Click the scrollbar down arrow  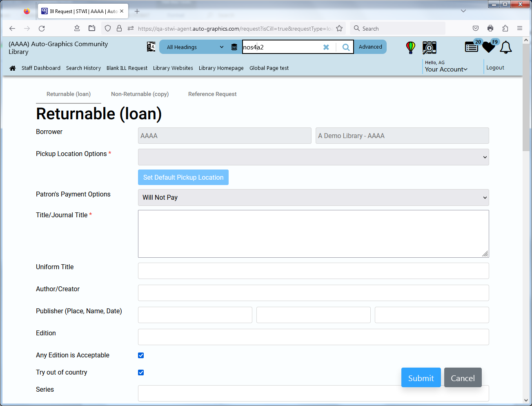(526, 400)
